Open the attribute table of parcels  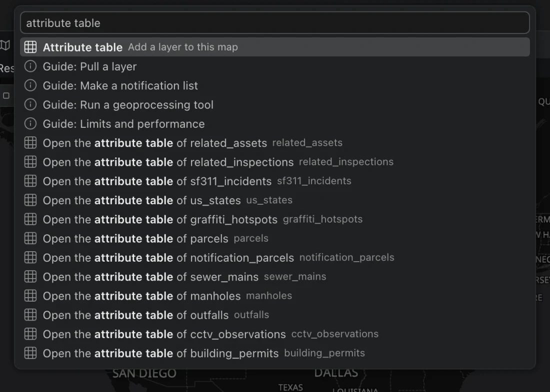(x=274, y=238)
